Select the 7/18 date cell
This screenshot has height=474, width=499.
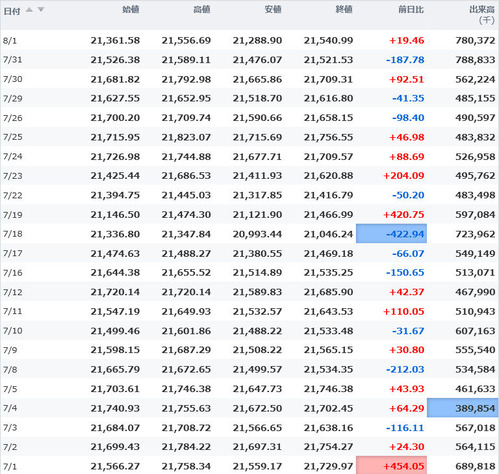coord(13,234)
